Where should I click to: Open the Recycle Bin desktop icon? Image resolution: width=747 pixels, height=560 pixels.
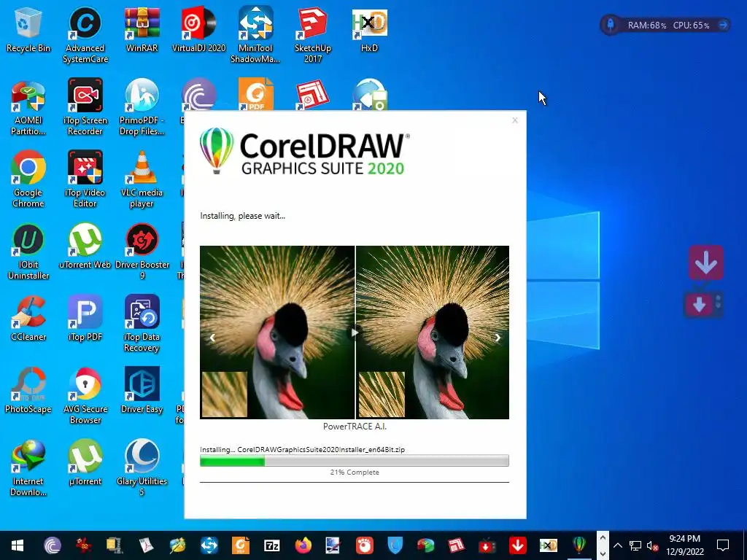click(x=28, y=31)
